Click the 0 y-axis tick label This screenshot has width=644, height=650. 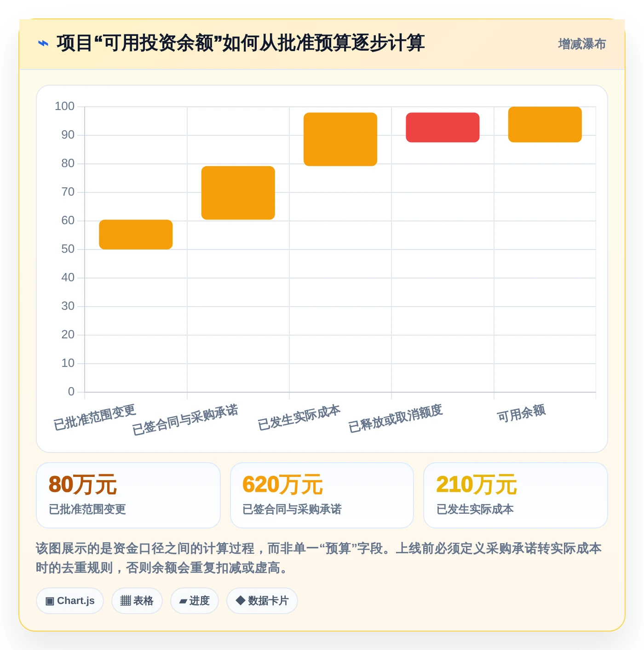(71, 392)
